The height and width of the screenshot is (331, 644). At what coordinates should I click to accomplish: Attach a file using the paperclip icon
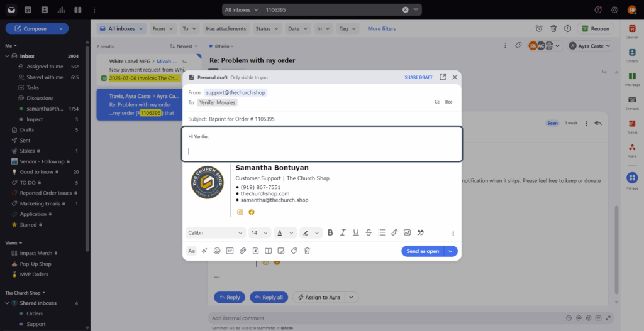click(242, 251)
